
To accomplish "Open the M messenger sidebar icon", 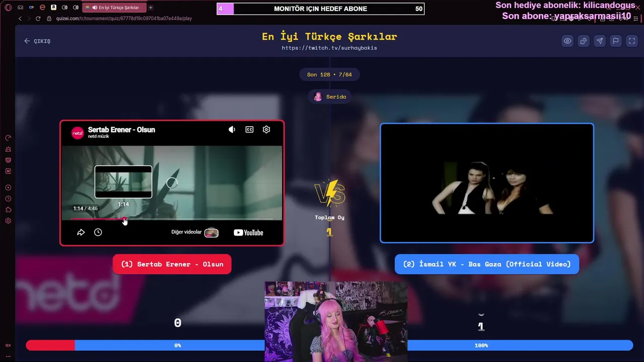I will click(8, 171).
